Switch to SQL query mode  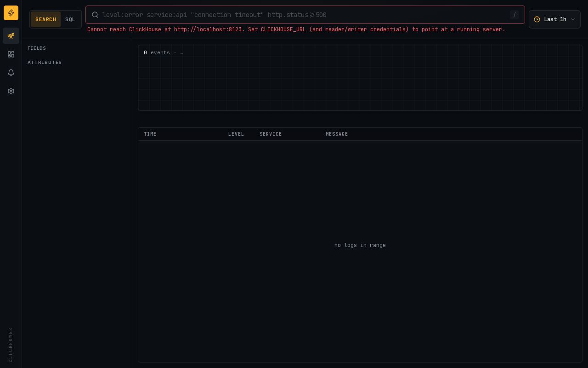tap(70, 19)
